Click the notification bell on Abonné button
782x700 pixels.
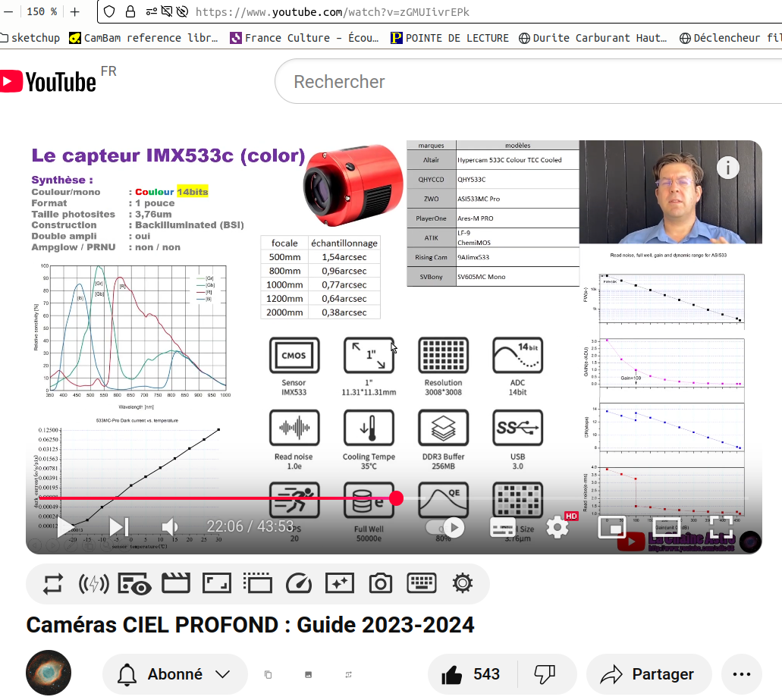point(127,674)
